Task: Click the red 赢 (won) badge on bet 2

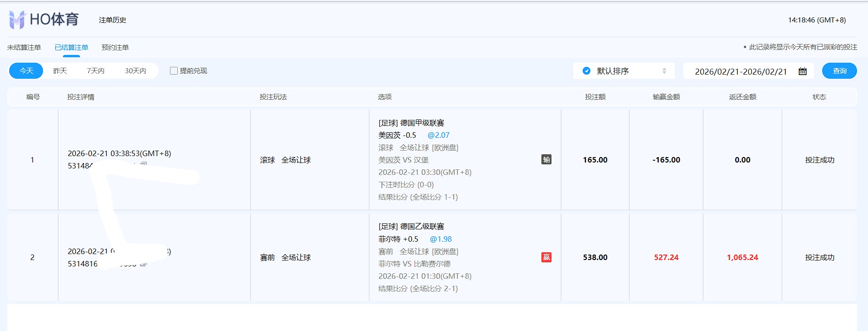Action: [546, 257]
